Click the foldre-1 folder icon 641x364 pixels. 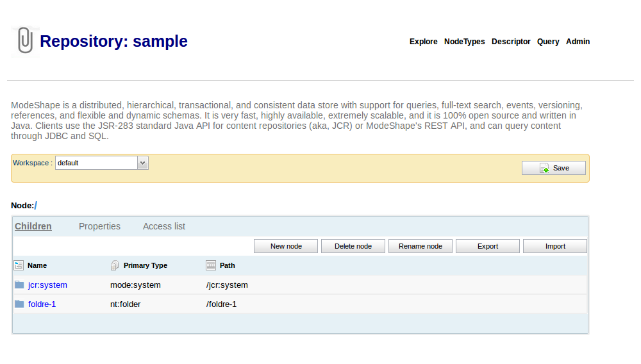point(19,304)
